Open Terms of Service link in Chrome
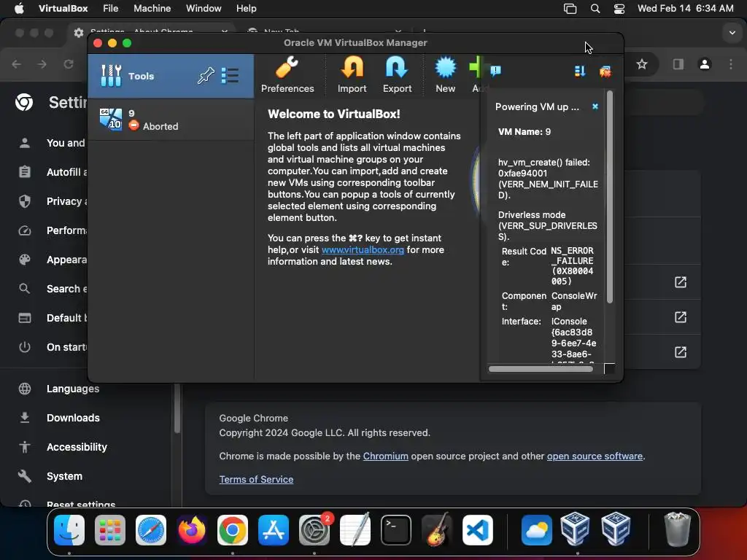Screen dimensions: 747x560 point(256,480)
